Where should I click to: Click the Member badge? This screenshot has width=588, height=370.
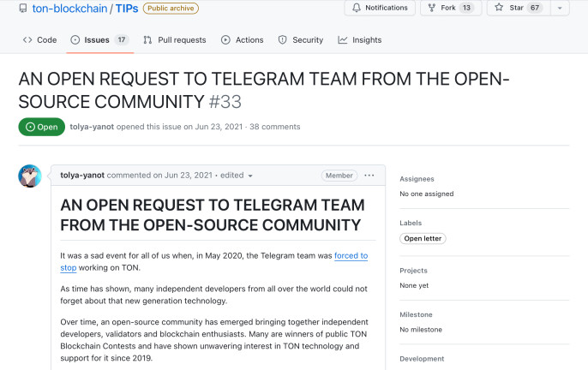click(339, 176)
